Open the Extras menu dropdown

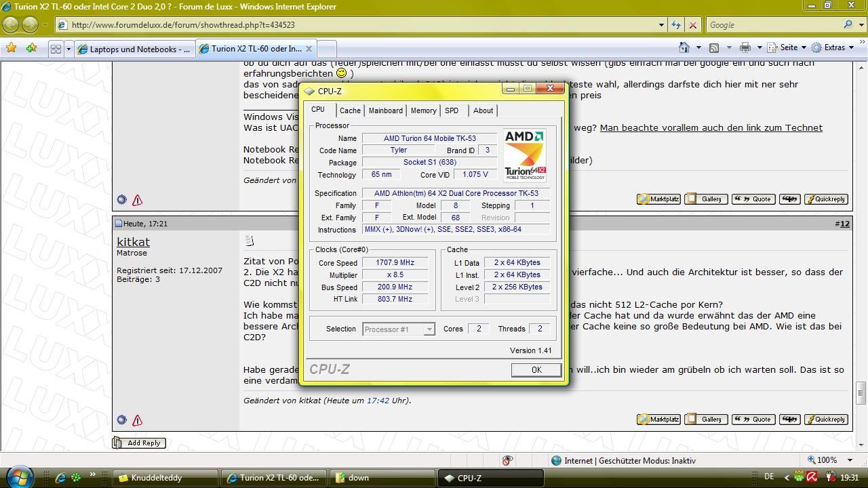(x=833, y=47)
